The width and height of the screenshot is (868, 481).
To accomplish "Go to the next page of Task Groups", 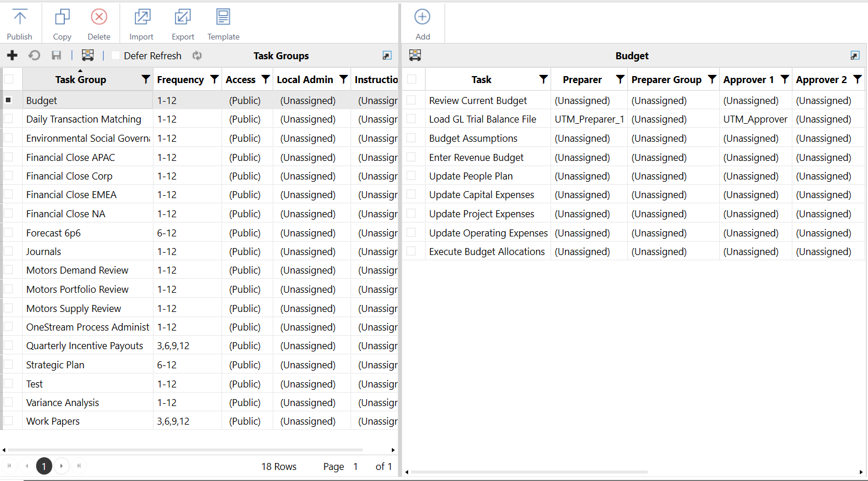I will [62, 465].
